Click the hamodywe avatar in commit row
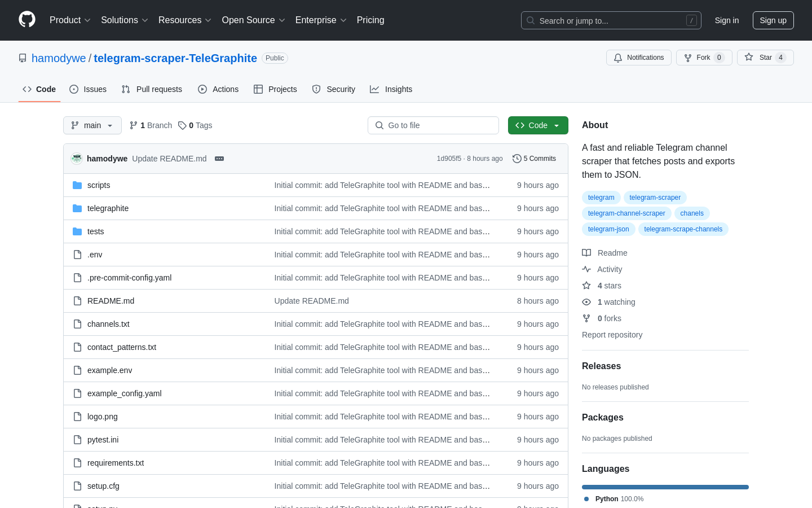 click(x=77, y=159)
